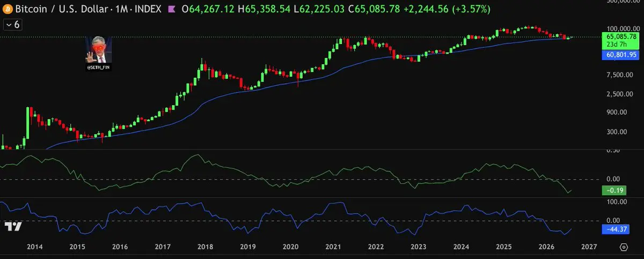
Task: Click the L62,225.03 low value
Action: pos(320,10)
